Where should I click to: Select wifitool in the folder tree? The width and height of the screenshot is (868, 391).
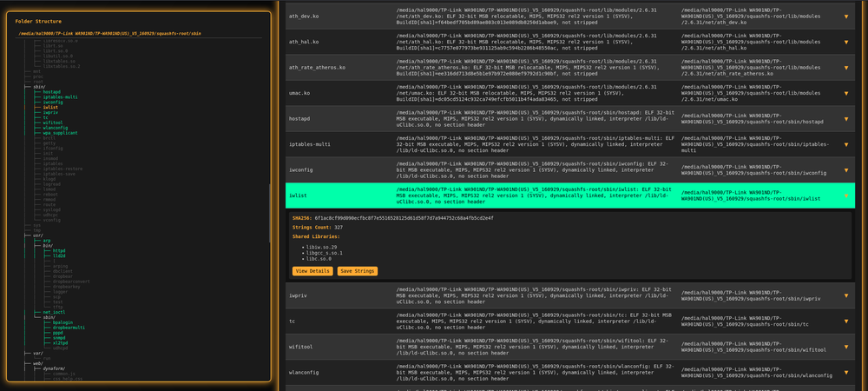(x=53, y=123)
